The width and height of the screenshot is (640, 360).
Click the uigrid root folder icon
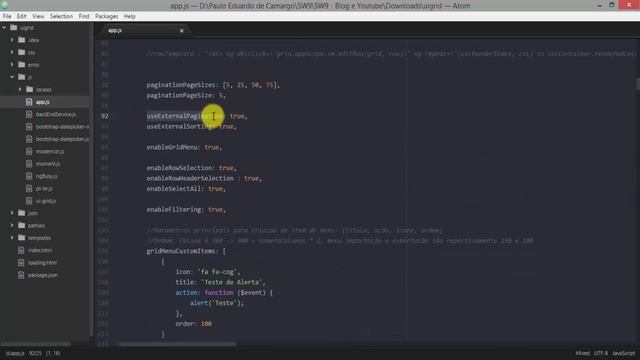14,28
